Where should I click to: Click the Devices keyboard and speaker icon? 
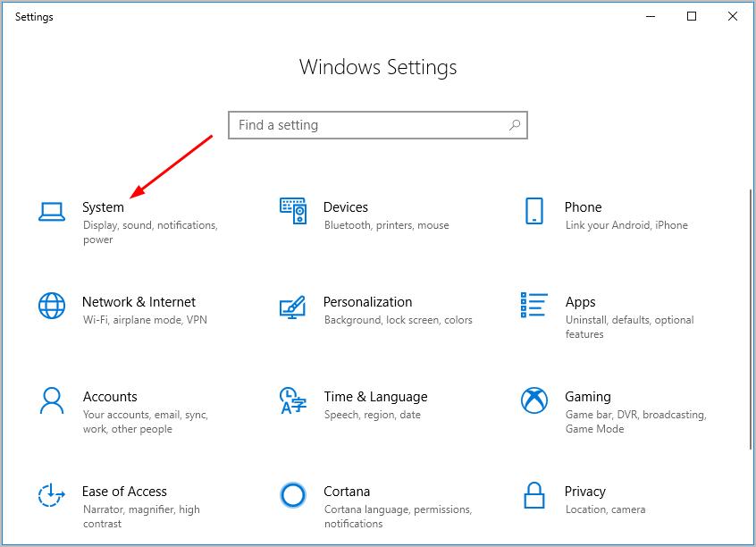pos(293,211)
